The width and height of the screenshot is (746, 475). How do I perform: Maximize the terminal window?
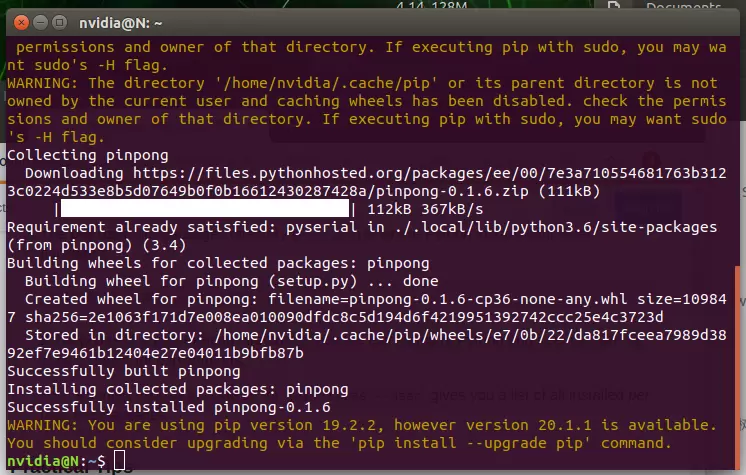click(58, 21)
